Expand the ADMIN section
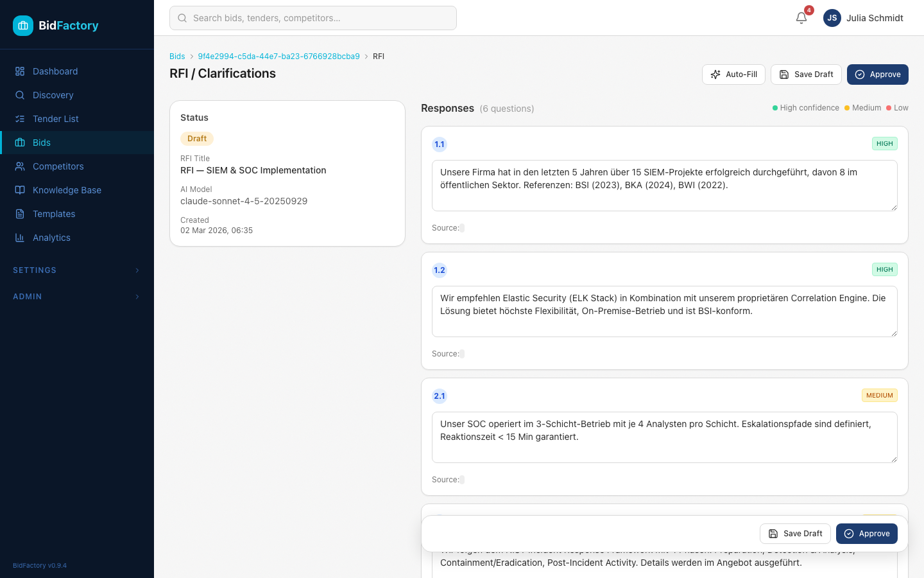Image resolution: width=924 pixels, height=578 pixels. (77, 297)
